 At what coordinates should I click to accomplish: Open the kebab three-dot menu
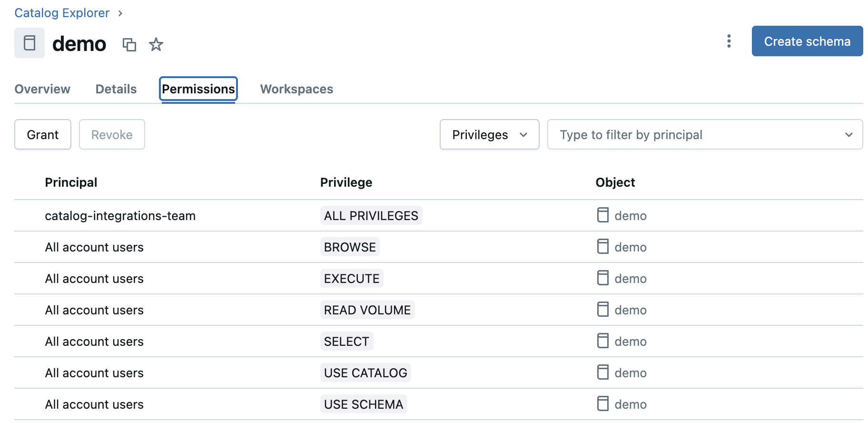[x=729, y=41]
